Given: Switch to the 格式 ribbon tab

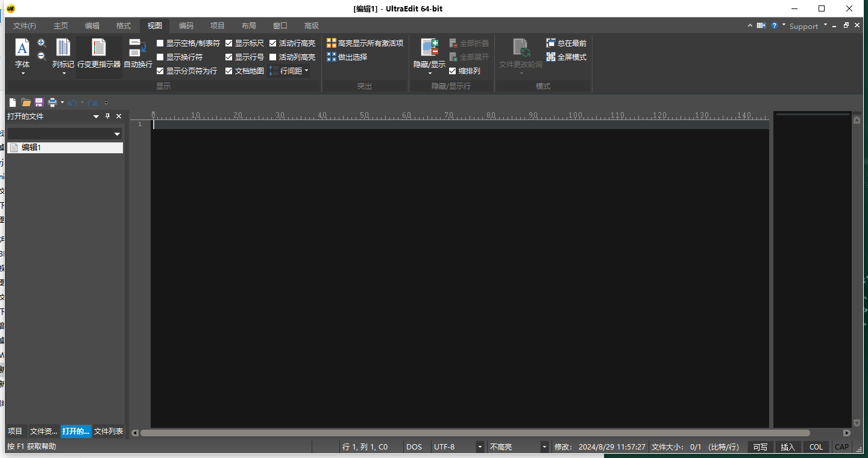Looking at the screenshot, I should click(124, 25).
